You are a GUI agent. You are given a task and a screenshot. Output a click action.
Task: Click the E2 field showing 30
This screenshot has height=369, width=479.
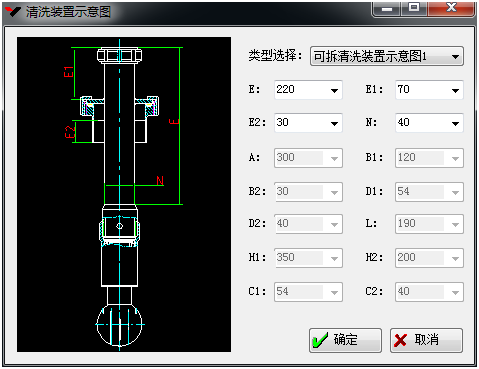pos(308,123)
